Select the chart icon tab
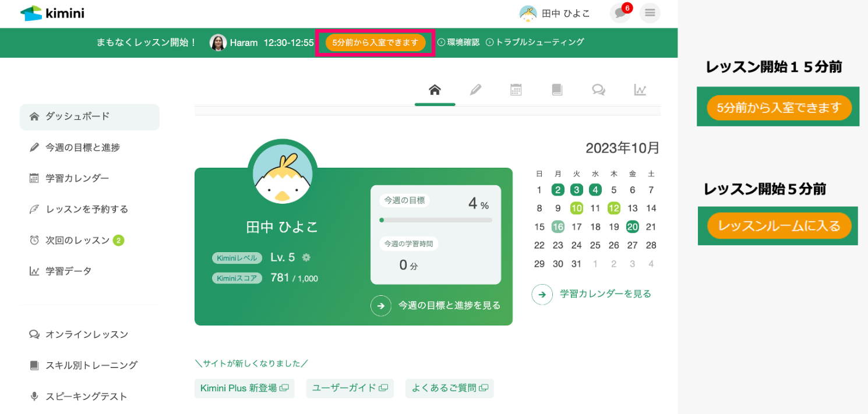 click(640, 90)
